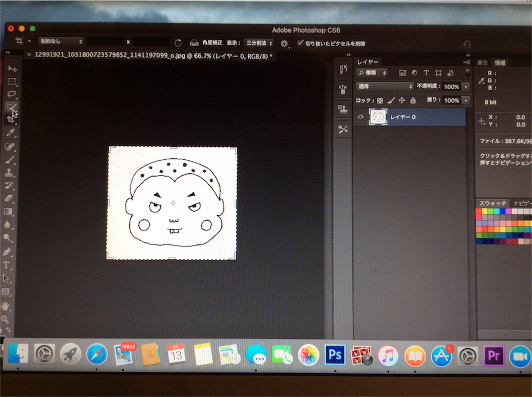Toggle lock transparent pixels

[x=380, y=100]
